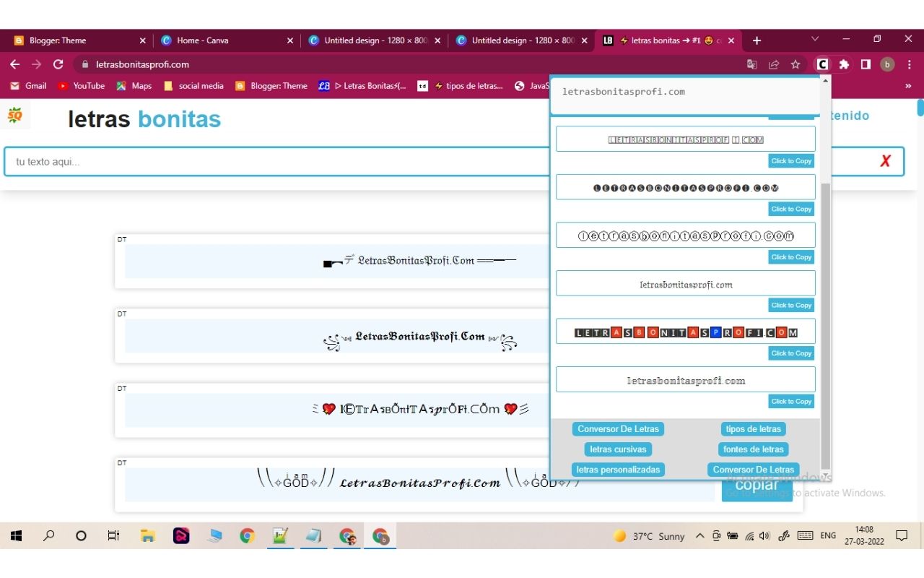Open letras cursivas popup link

point(618,449)
